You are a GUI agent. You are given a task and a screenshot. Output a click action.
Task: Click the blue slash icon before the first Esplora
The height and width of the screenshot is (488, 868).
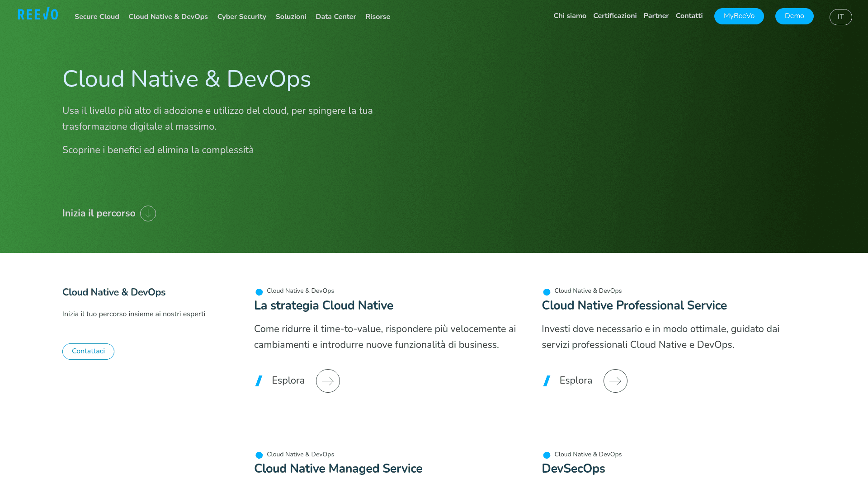(259, 381)
